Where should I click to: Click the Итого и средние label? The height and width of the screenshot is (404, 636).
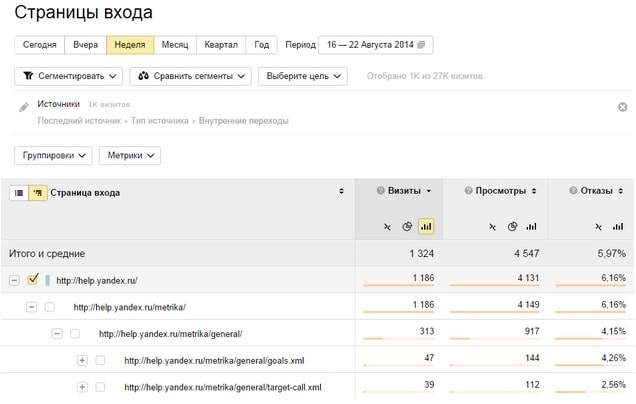click(x=47, y=254)
